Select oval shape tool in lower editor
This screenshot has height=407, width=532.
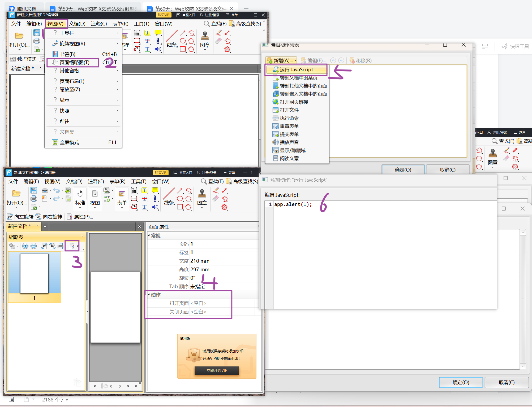tap(180, 199)
